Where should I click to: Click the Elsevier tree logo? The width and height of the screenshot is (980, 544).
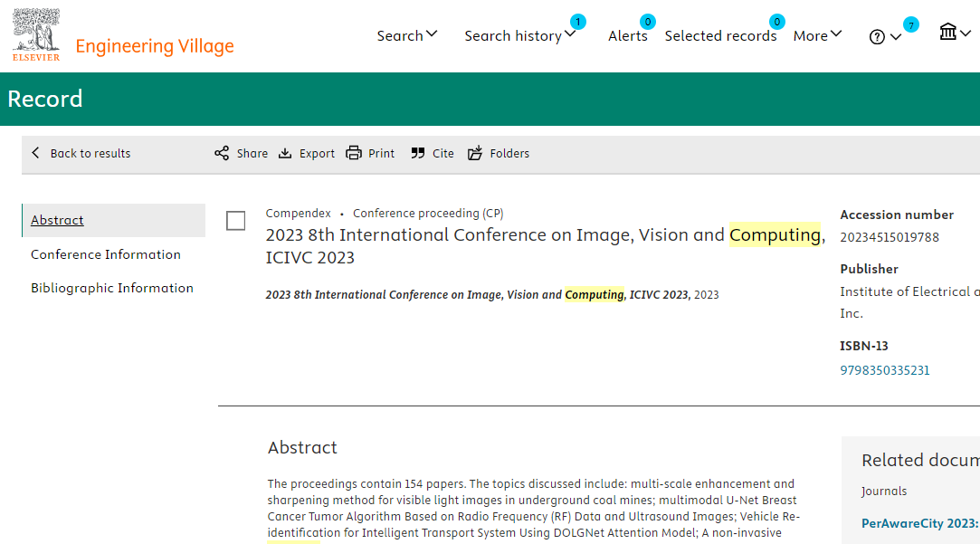coord(36,34)
